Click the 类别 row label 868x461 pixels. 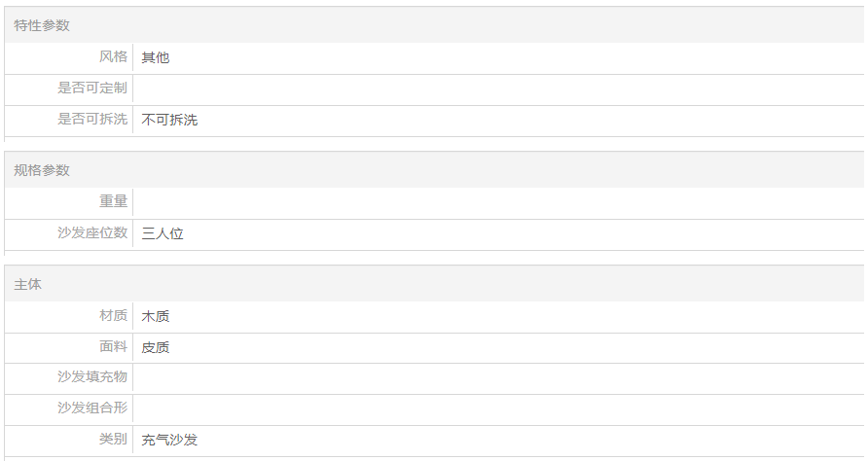pyautogui.click(x=113, y=440)
